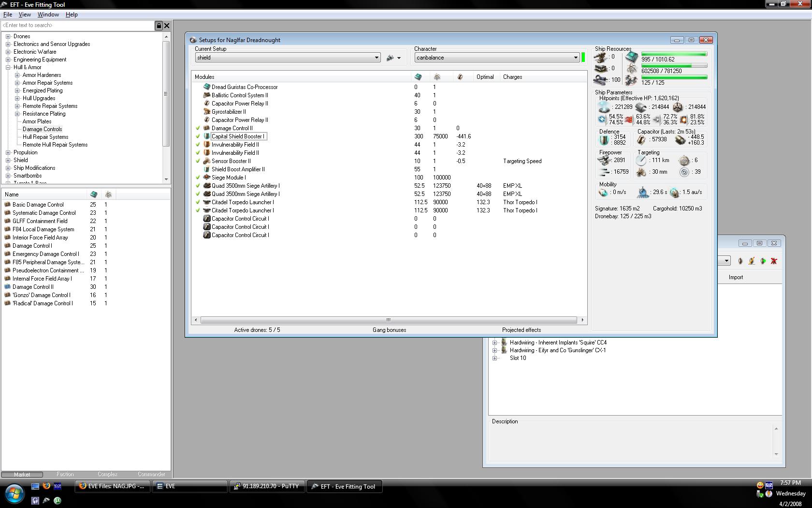Click the lock icon beside the search box

(x=159, y=26)
